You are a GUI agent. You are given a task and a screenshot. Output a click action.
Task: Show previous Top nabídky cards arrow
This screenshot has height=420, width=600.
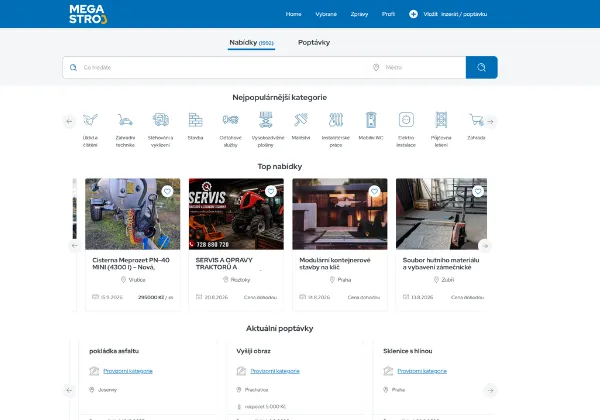click(75, 246)
